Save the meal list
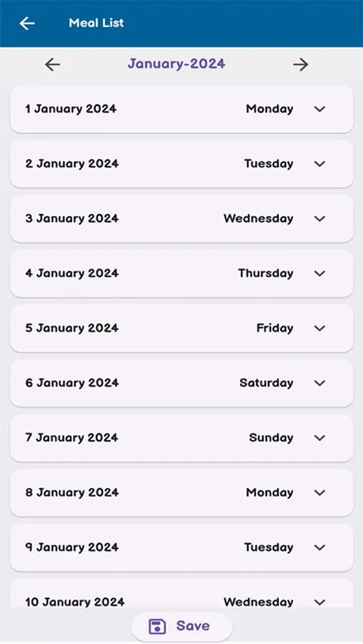Image resolution: width=363 pixels, height=644 pixels. click(182, 626)
